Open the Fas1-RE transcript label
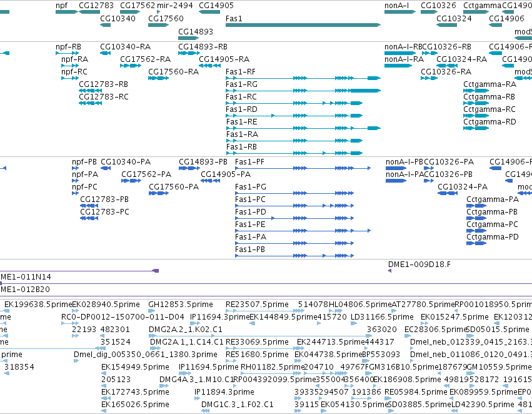The width and height of the screenshot is (532, 414). click(x=241, y=122)
